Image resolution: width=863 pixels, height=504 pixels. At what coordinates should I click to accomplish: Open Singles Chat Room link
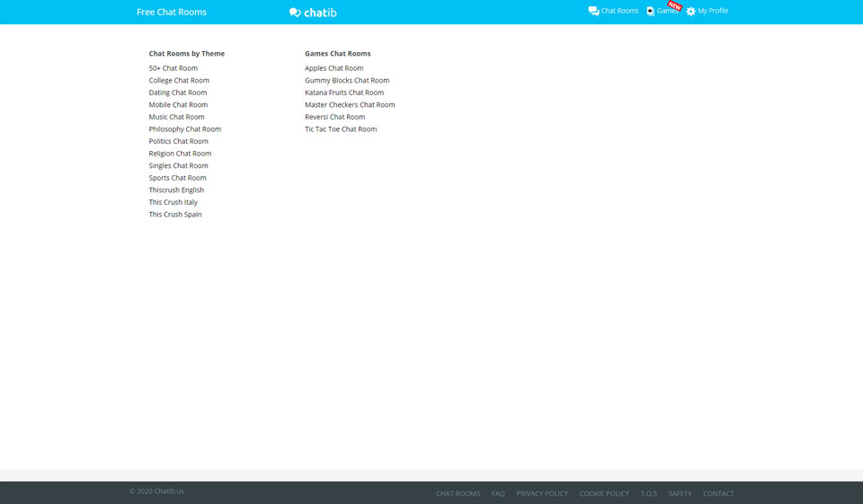pos(178,165)
